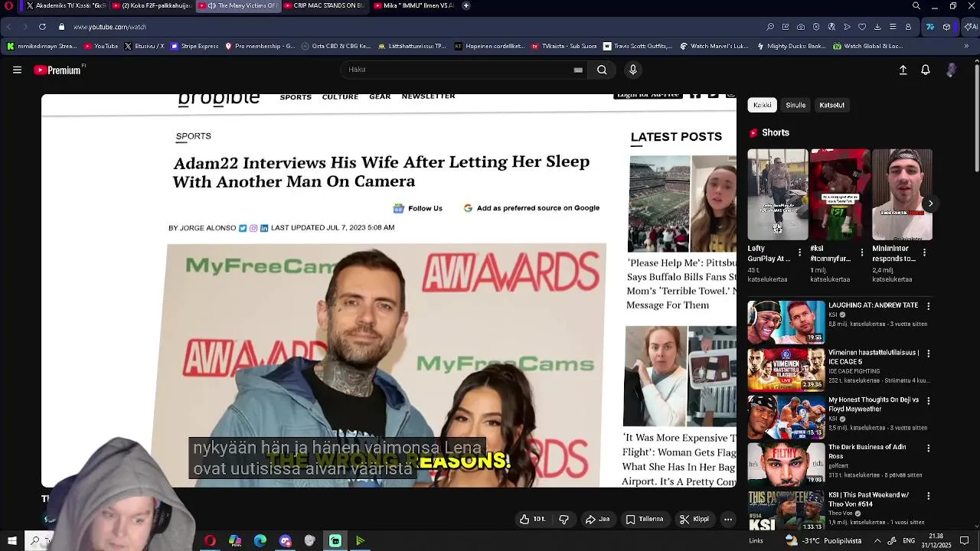980x551 pixels.
Task: Open the browser tab search magnifier icon
Action: (916, 5)
